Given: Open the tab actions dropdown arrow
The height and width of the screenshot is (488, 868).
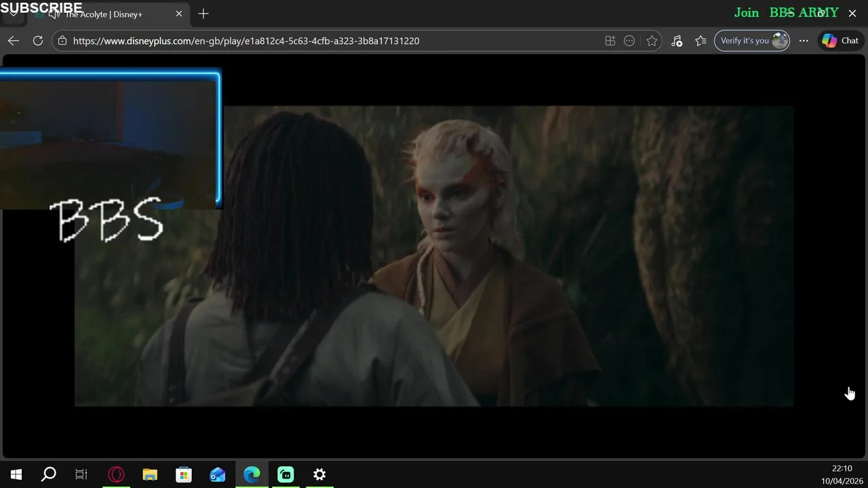Looking at the screenshot, I should (x=14, y=14).
